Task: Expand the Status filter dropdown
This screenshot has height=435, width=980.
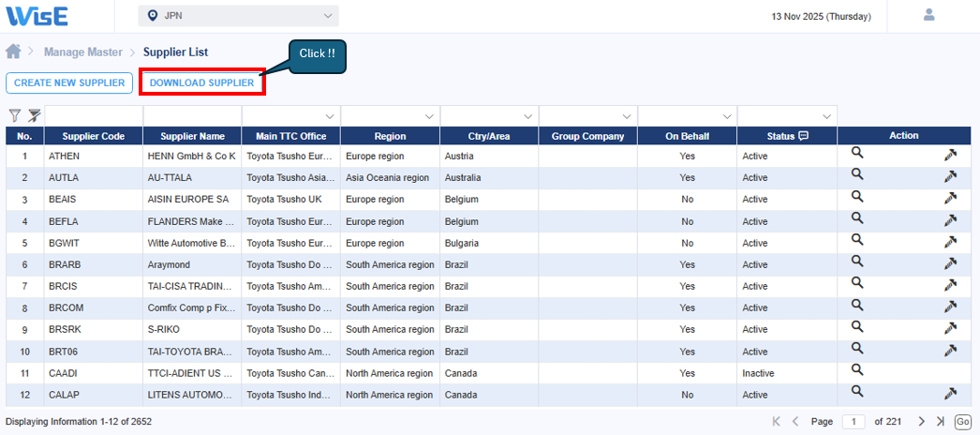Action: [826, 116]
